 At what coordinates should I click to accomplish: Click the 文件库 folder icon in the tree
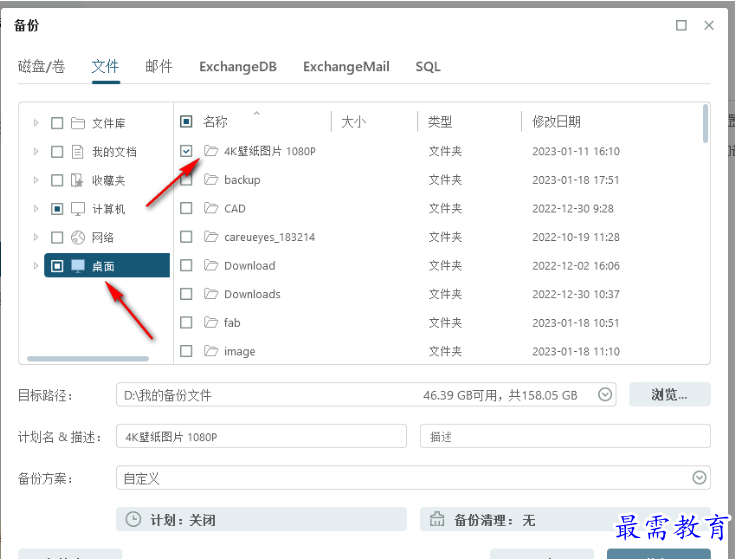(x=78, y=123)
